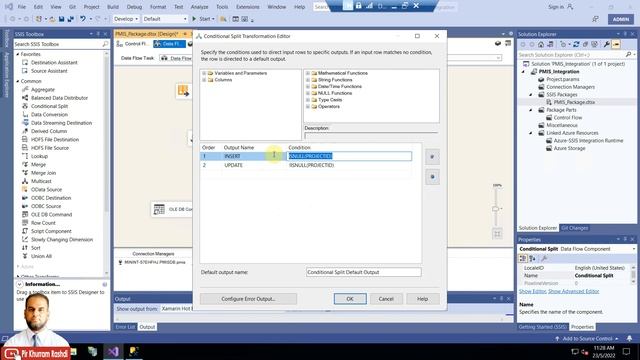
Task: Select Project.params in Solution Explorer
Action: pos(562,79)
